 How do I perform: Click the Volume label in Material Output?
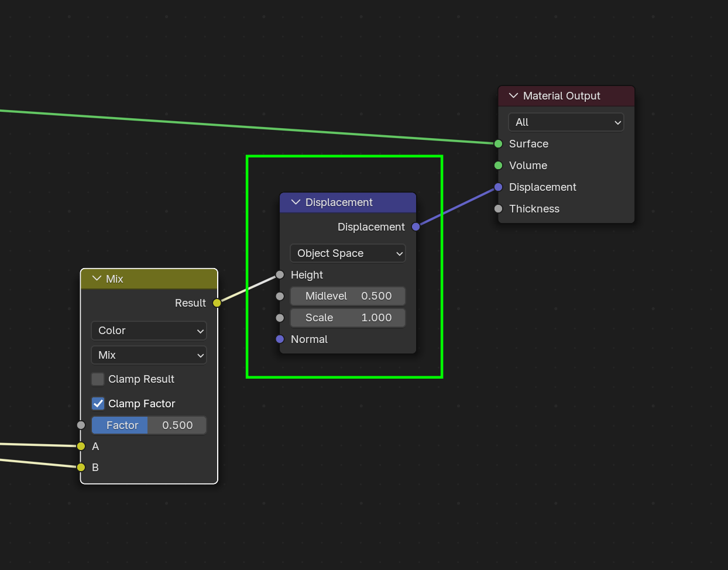pos(528,166)
